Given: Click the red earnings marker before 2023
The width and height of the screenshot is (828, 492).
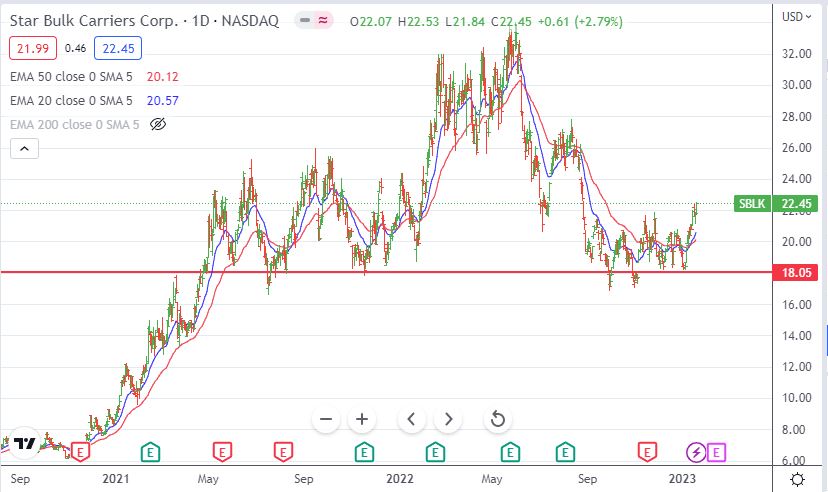Looking at the screenshot, I should point(647,452).
